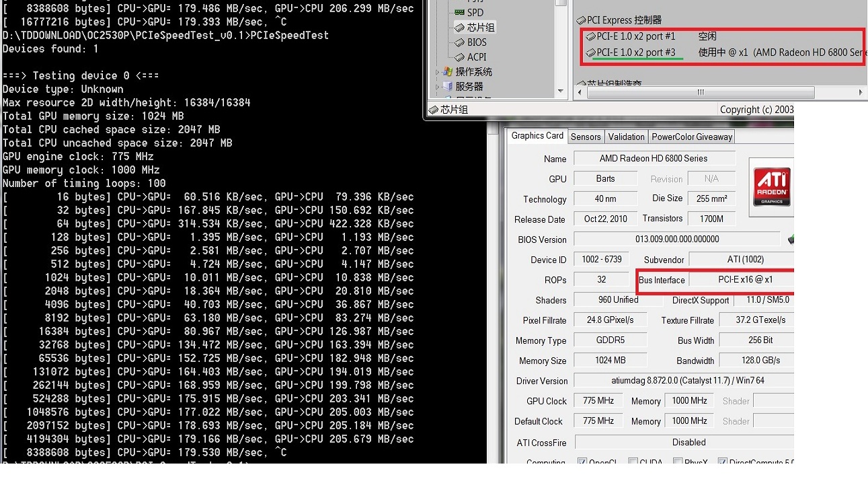Open the Sensors tab

(586, 137)
